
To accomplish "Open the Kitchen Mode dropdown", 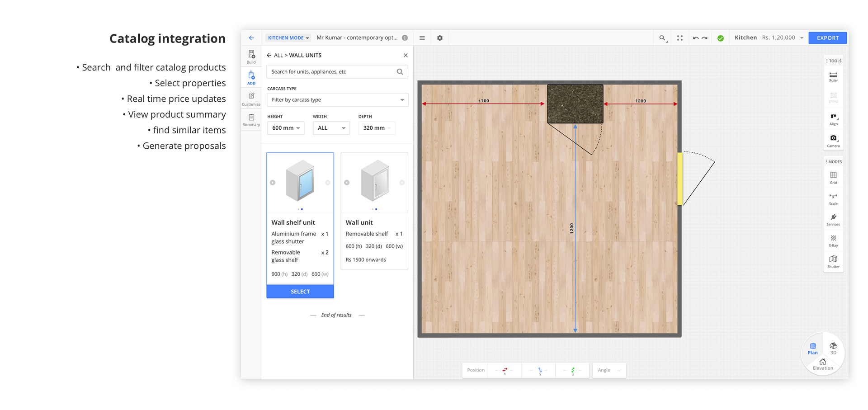I will click(x=288, y=38).
